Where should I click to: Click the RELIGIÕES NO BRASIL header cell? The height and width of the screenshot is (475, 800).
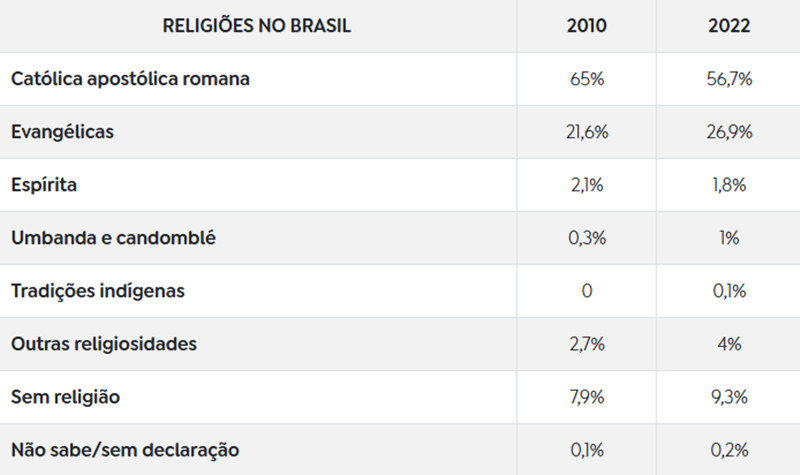257,26
